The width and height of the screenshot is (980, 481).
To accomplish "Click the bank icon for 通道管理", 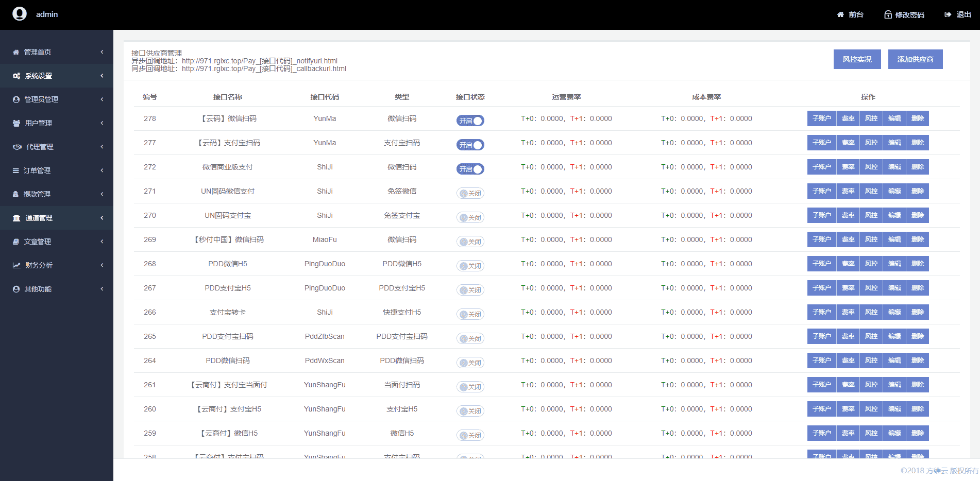I will tap(16, 218).
